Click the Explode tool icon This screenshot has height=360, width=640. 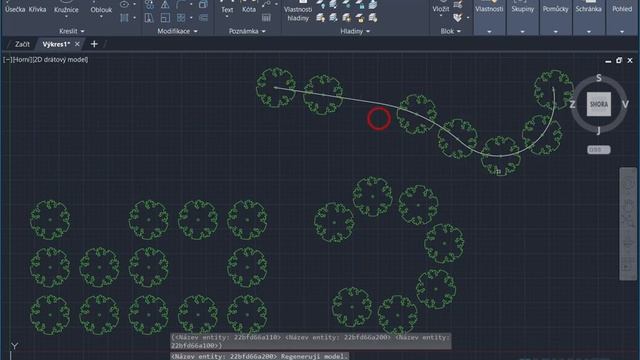(203, 5)
